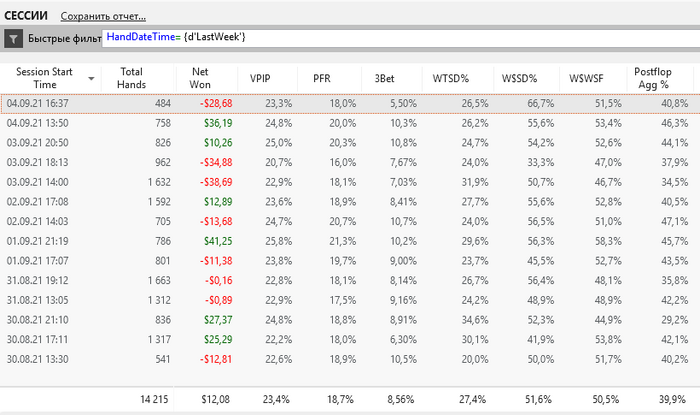The width and height of the screenshot is (700, 415).
Task: Click W$WSF cell 58,3%
Action: (608, 241)
